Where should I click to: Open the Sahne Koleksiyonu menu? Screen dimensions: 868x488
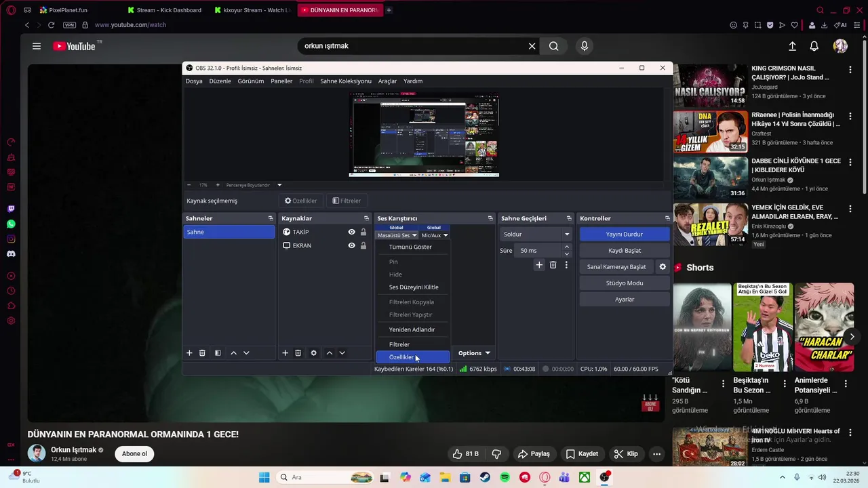coord(346,81)
